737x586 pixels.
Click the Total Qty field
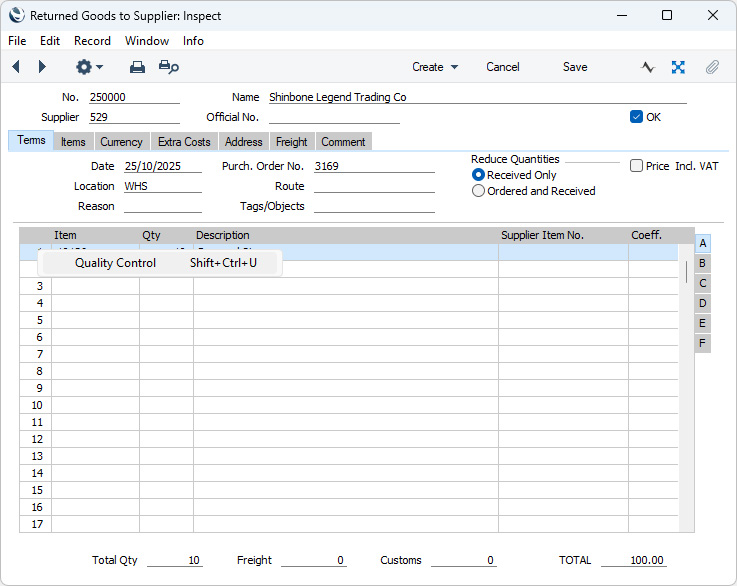click(x=175, y=560)
